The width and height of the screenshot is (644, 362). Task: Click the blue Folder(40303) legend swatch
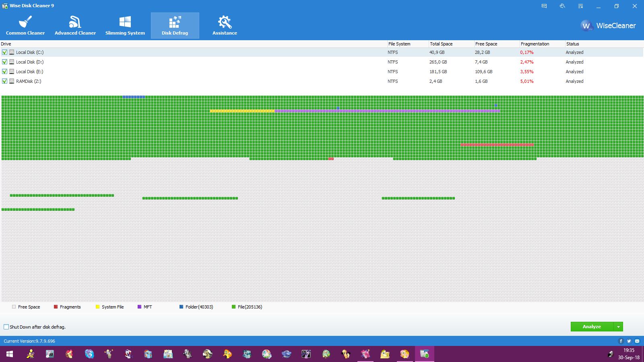point(181,307)
